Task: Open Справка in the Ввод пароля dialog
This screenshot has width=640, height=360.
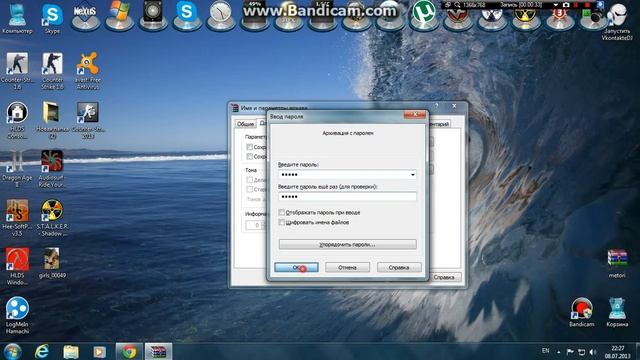Action: tap(399, 267)
